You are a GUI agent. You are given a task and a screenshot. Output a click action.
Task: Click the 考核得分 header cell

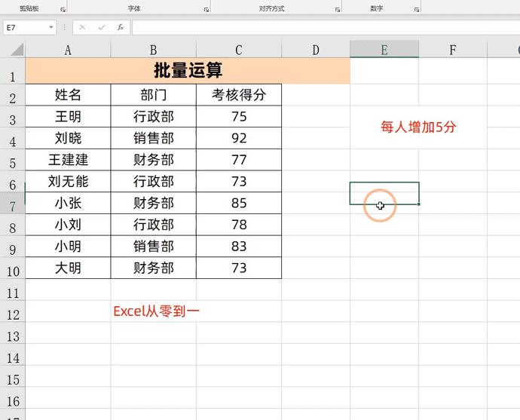pyautogui.click(x=239, y=95)
